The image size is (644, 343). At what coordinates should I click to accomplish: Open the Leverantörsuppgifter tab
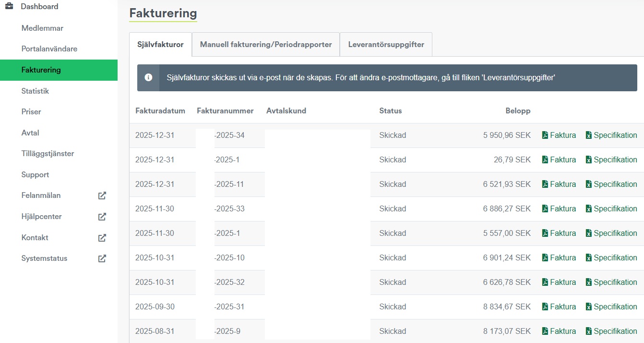(386, 45)
